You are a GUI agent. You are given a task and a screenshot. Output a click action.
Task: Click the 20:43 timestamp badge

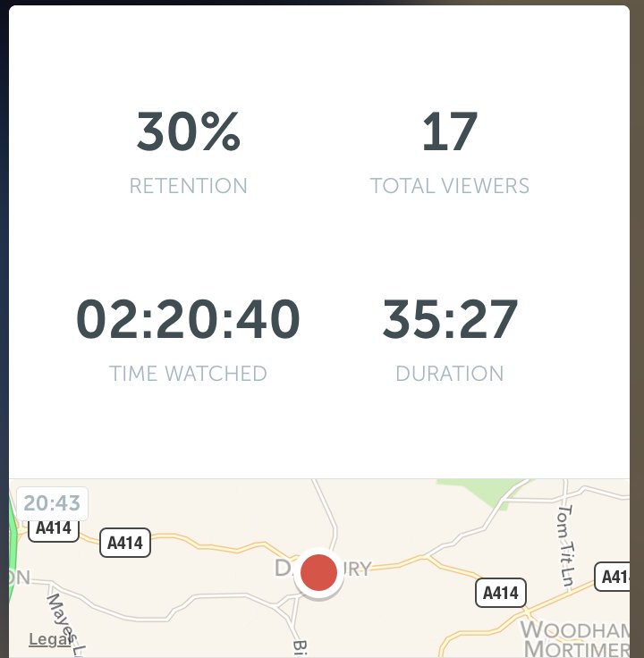(52, 503)
